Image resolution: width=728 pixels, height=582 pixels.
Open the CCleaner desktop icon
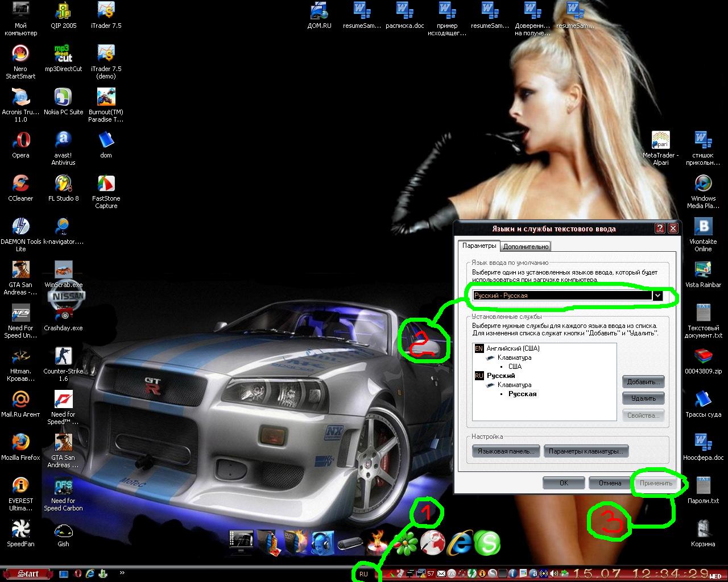[x=20, y=184]
